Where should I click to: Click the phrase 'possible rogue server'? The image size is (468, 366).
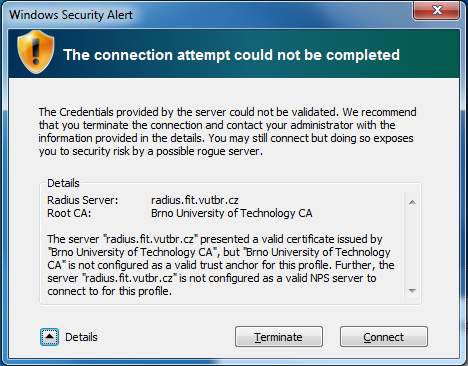[208, 151]
